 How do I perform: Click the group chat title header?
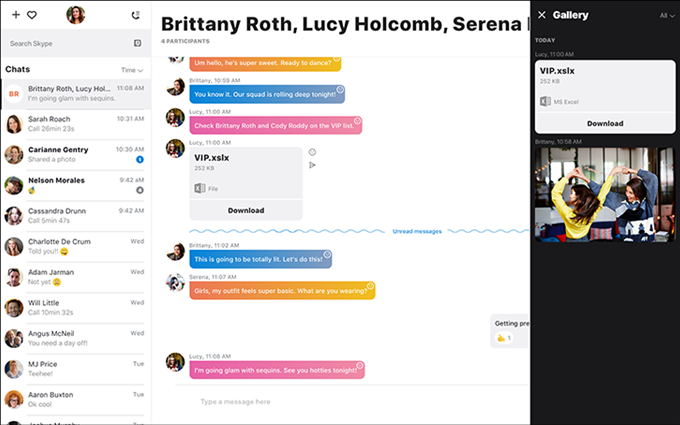(x=345, y=24)
